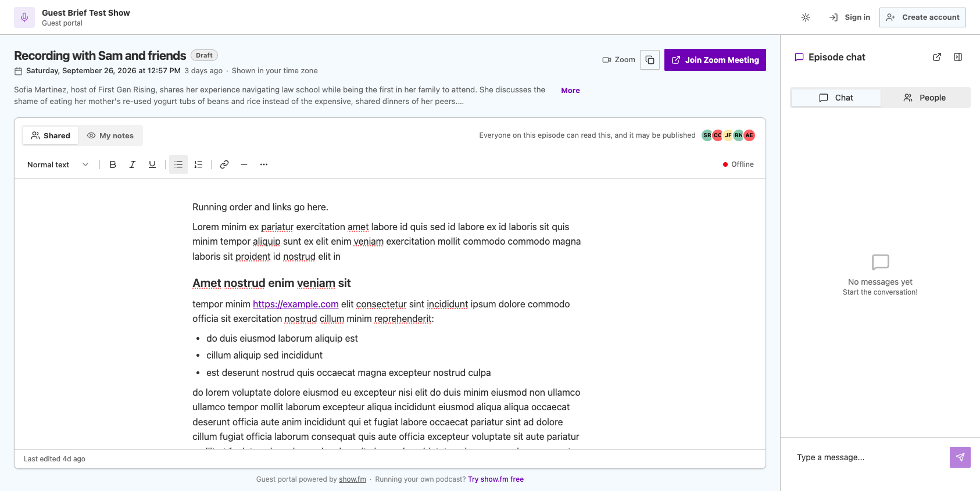This screenshot has height=491, width=980.
Task: Copy the Zoom meeting link
Action: pyautogui.click(x=650, y=60)
